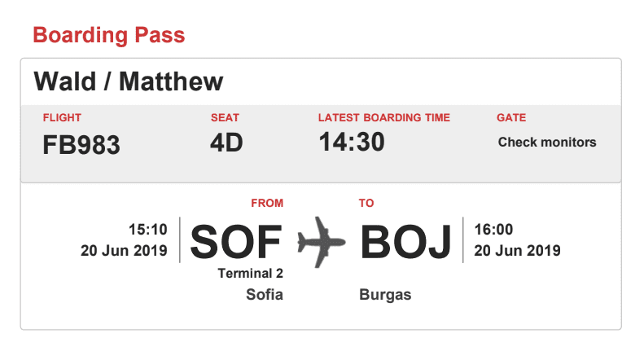
Task: Select seat value 4D
Action: [x=226, y=143]
